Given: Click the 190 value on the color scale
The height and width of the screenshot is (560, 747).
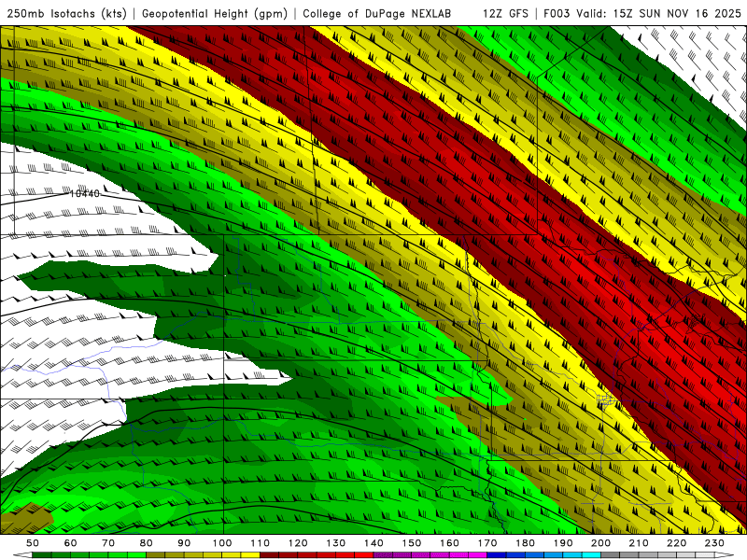Looking at the screenshot, I should [563, 543].
